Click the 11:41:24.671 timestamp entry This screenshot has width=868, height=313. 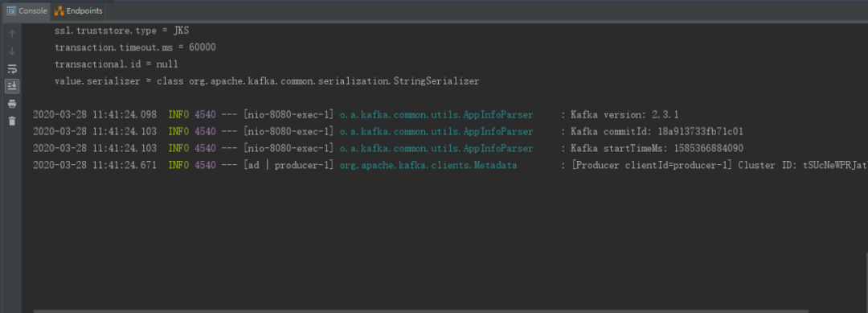(x=95, y=166)
